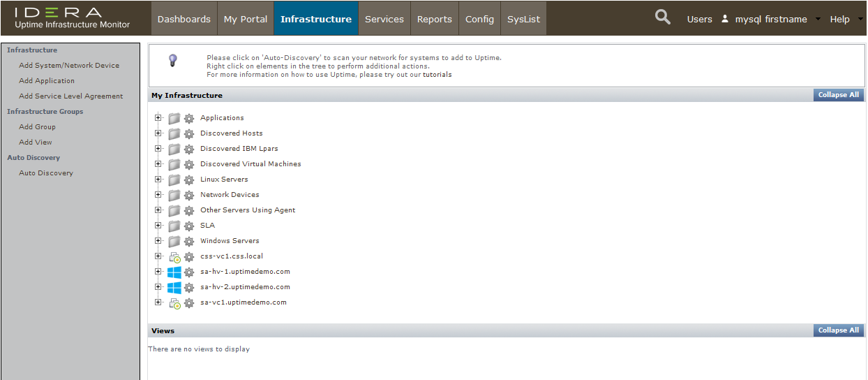Viewport: 868px width, 380px height.
Task: Click the user profile icon
Action: pos(725,19)
